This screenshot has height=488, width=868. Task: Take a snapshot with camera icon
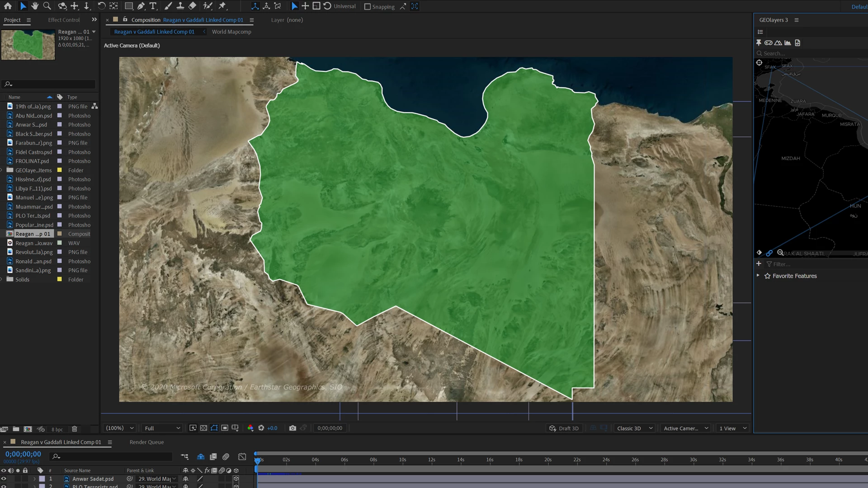tap(292, 428)
